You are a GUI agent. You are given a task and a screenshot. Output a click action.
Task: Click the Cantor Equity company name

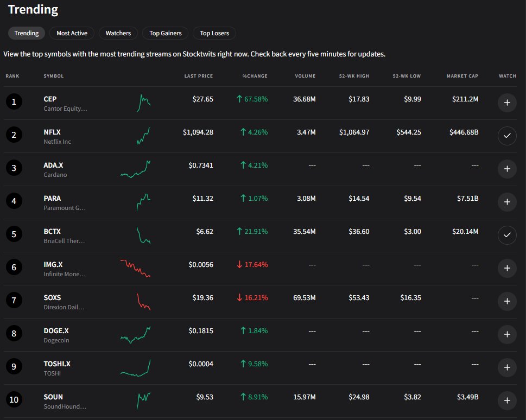click(66, 109)
